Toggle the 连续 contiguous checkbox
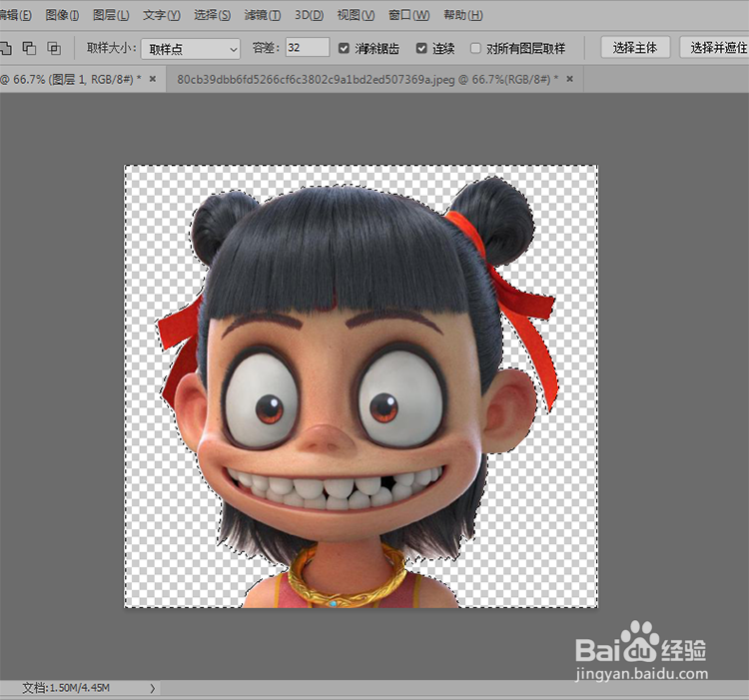 [x=421, y=48]
